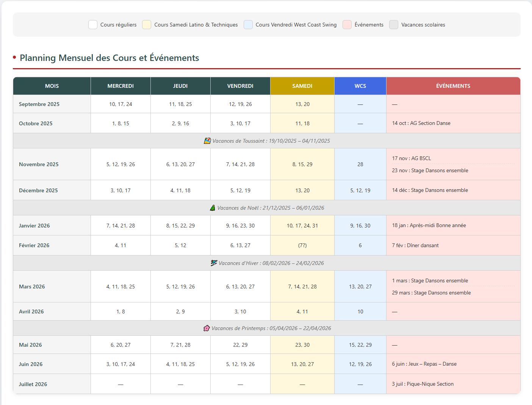Click the Cours réguliers white legend swatch
532x405 pixels.
(x=93, y=25)
